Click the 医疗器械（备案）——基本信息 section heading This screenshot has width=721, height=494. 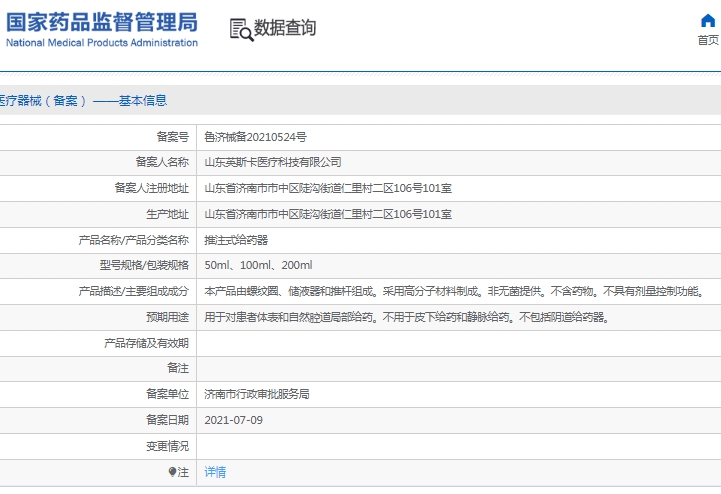83,100
